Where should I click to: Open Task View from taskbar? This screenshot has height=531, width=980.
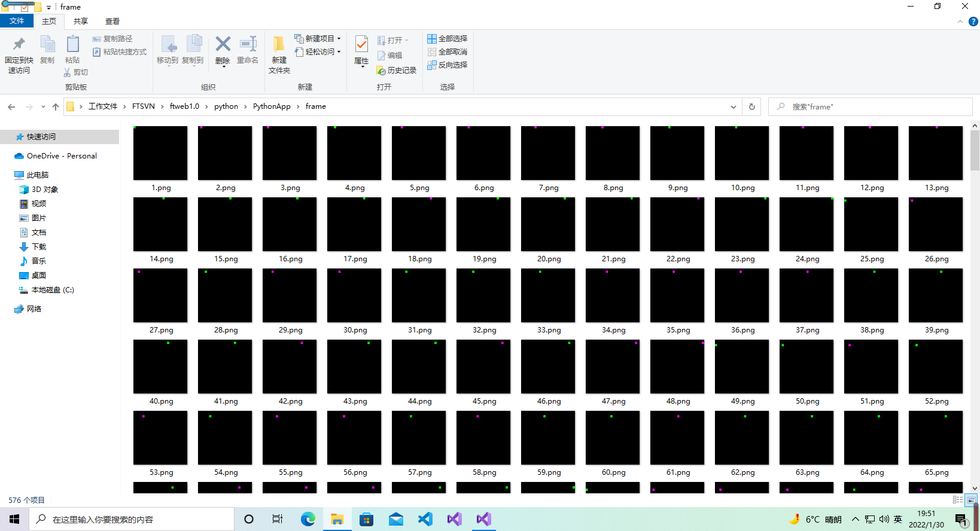[x=278, y=519]
